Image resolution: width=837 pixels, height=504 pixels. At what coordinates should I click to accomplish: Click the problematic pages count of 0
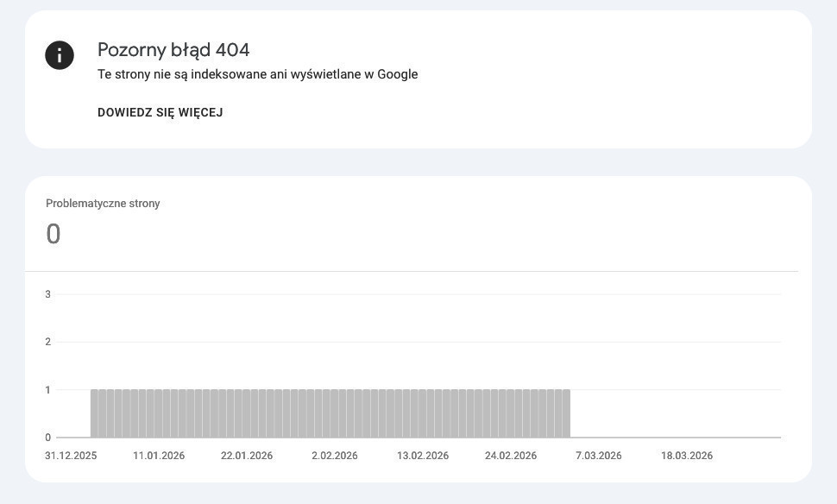coord(53,234)
